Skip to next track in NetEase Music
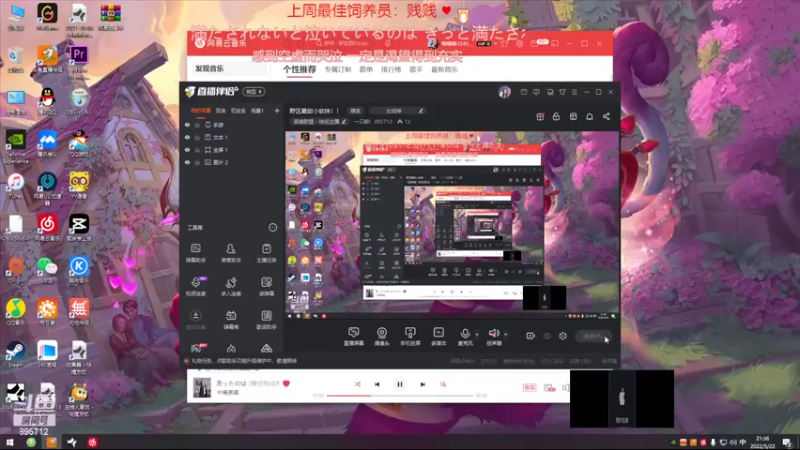Screen dimensions: 800x450 coord(422,384)
